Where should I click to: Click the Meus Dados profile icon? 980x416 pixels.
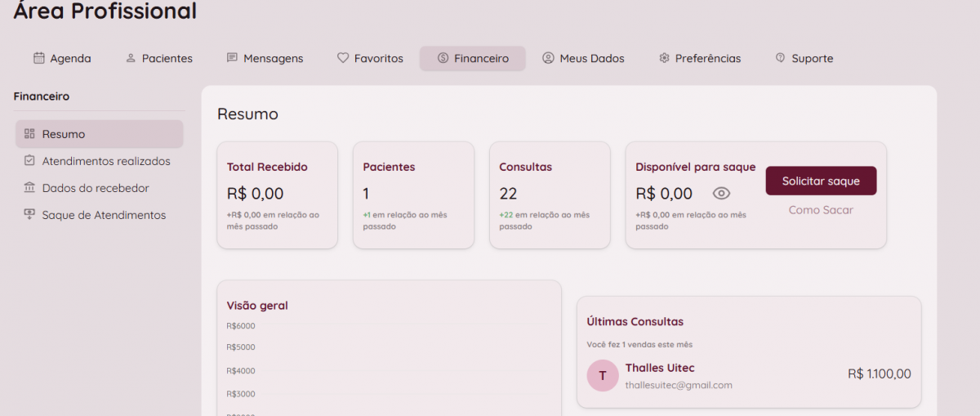(x=548, y=58)
